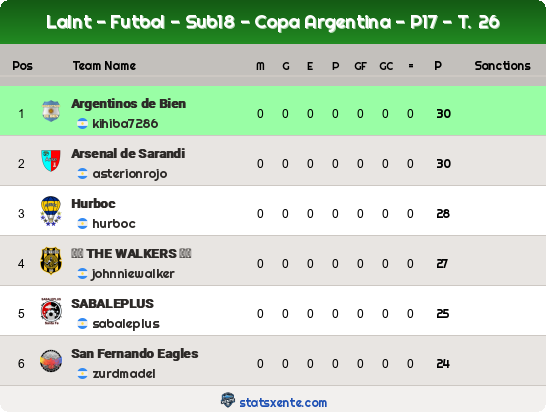Open user asterionrojo profile
This screenshot has width=546, height=412.
[x=130, y=174]
